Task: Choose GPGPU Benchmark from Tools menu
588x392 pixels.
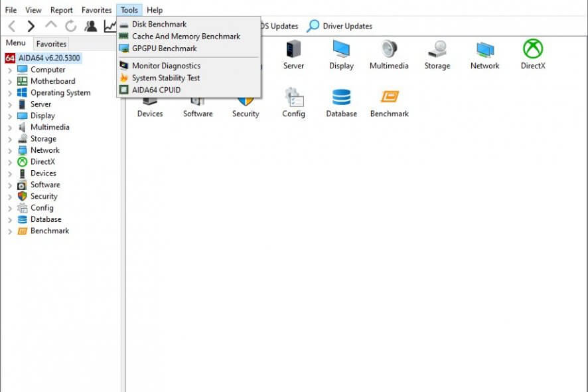Action: [188, 49]
